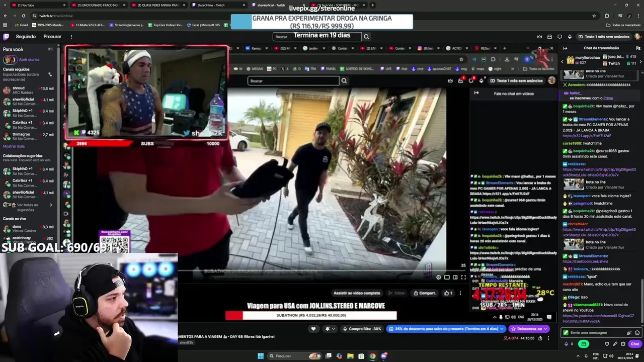Viewport: 644px width, 362px height.
Task: Open File Explorer from the taskbar
Action: (x=350, y=356)
